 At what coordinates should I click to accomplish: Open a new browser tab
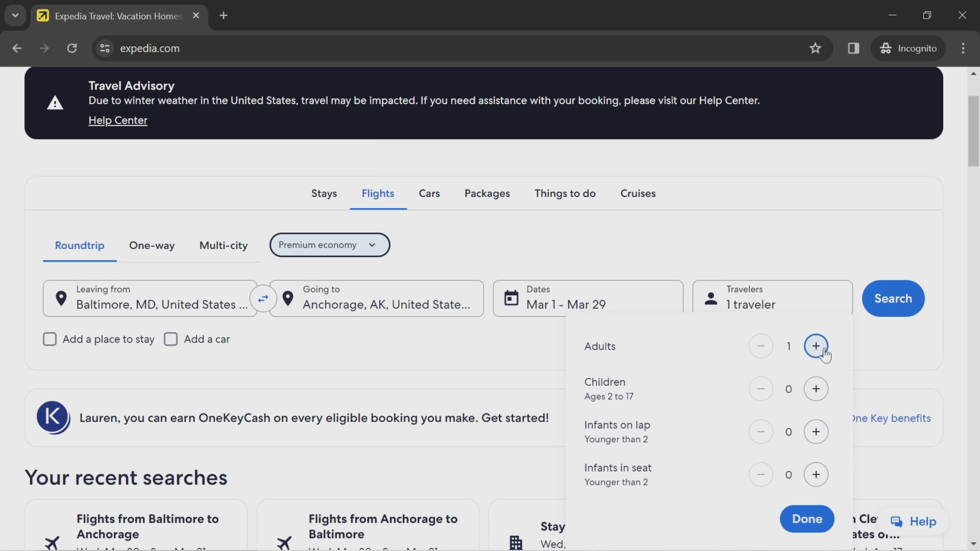(x=224, y=16)
